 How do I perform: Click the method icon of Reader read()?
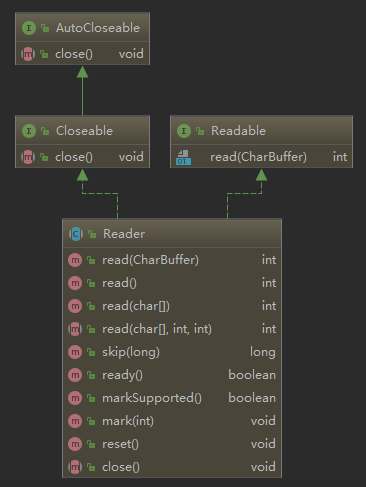point(75,283)
